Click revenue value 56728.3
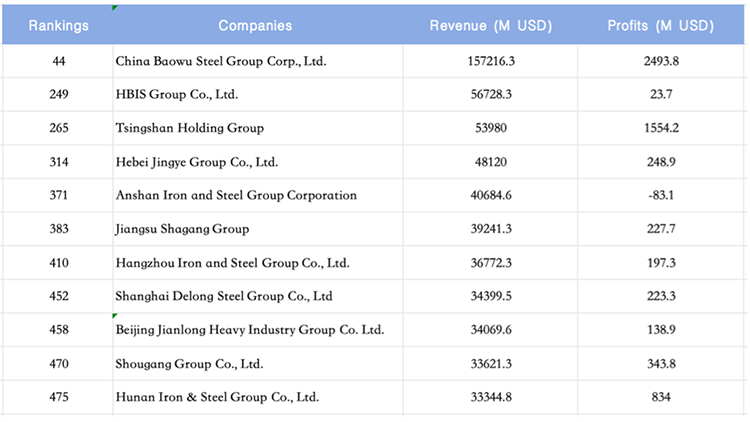 (x=490, y=94)
